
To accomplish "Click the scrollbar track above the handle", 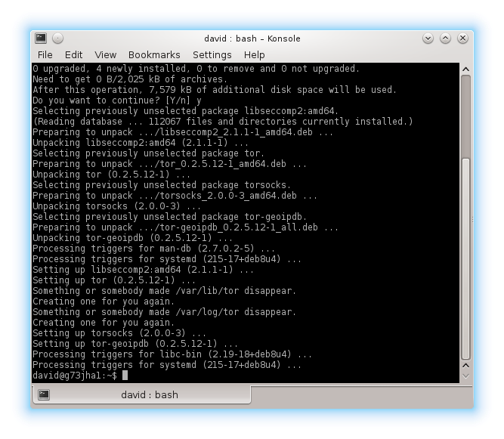I will tap(465, 116).
